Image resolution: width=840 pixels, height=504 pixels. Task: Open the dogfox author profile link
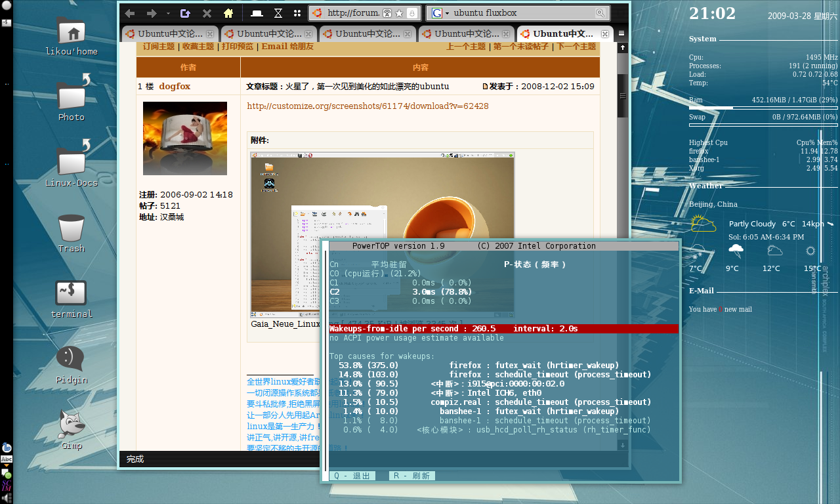point(175,86)
